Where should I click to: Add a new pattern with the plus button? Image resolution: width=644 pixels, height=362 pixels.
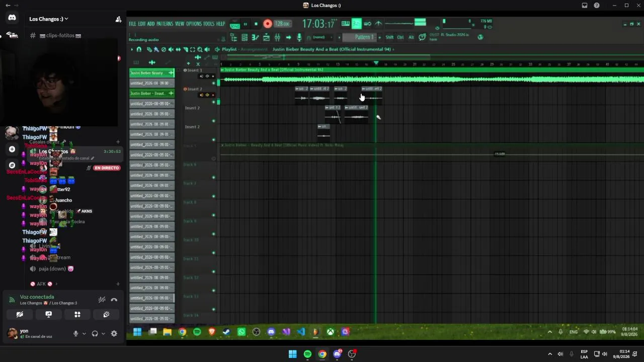pos(379,37)
